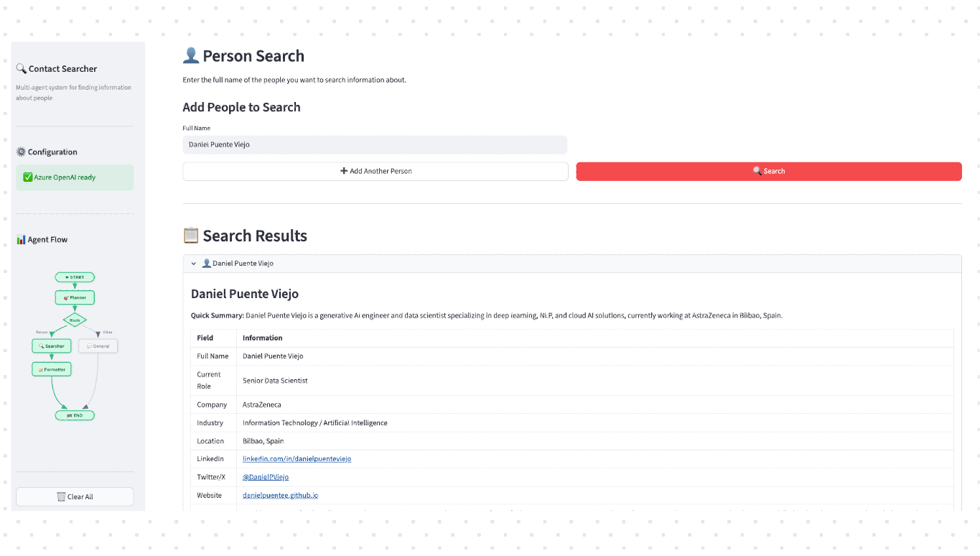Focus the Full Name input field
The width and height of the screenshot is (980, 556).
tap(375, 144)
